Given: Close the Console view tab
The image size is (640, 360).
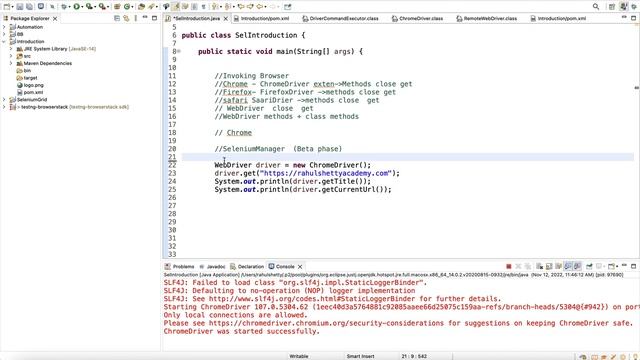Looking at the screenshot, I should pos(300,267).
